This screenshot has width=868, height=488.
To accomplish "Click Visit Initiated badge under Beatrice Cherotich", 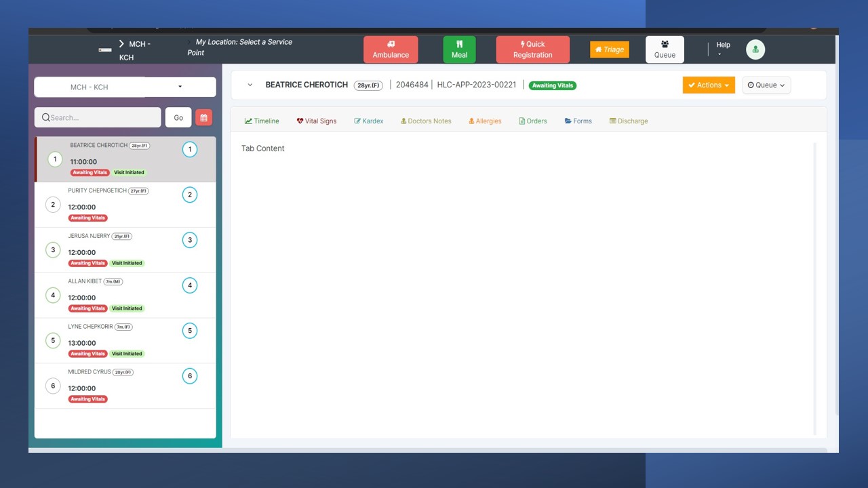I will 129,172.
